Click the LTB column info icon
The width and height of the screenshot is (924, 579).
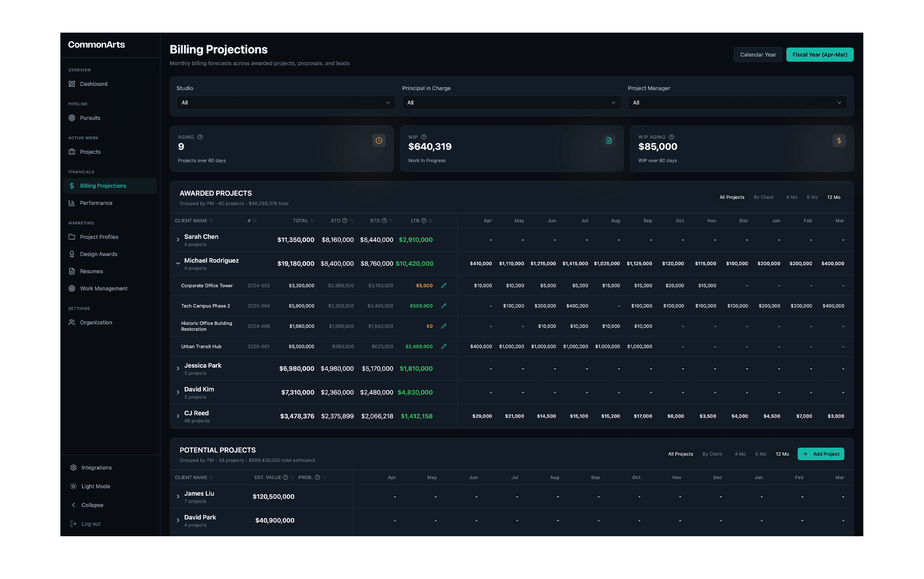click(x=424, y=221)
